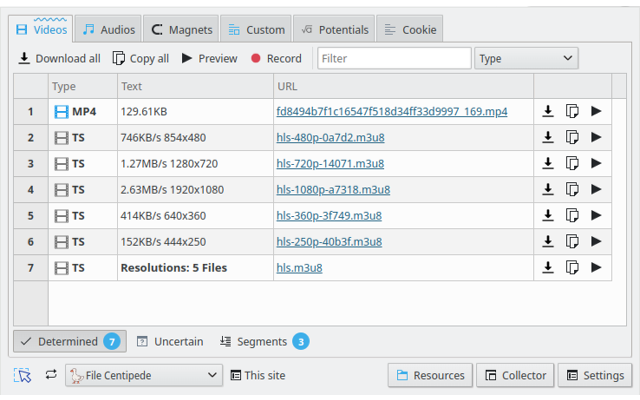This screenshot has width=640, height=400.
Task: Play the hls-720p stream preview
Action: (596, 163)
